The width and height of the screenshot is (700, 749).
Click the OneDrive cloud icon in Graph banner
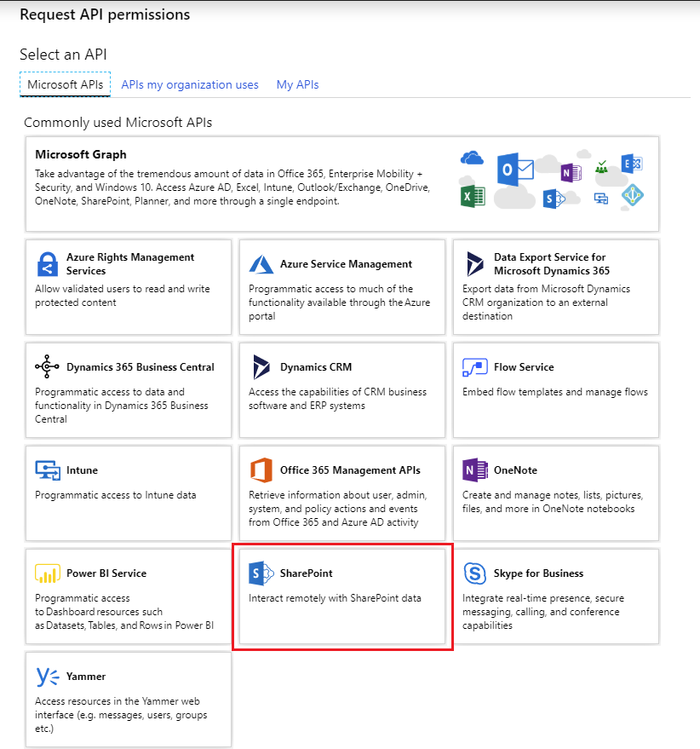[472, 158]
